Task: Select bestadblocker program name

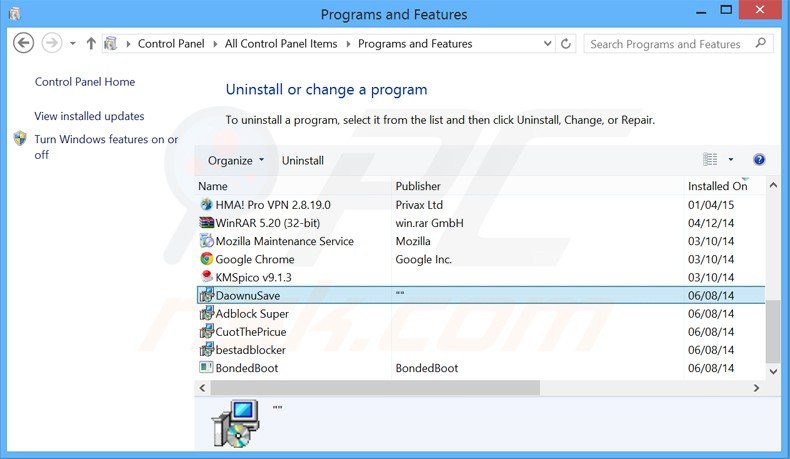Action: (250, 350)
